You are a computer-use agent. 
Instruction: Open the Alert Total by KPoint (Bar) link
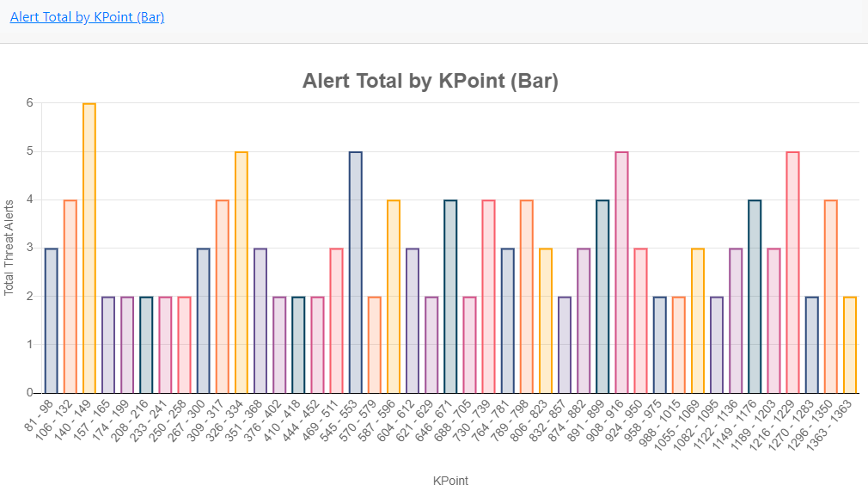[x=87, y=16]
